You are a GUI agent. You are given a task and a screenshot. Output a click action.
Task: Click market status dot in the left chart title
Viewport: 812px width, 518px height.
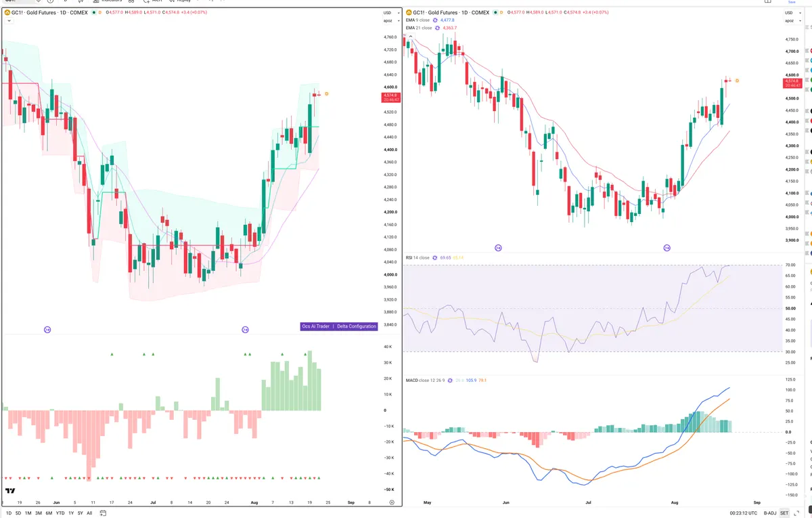pos(94,12)
